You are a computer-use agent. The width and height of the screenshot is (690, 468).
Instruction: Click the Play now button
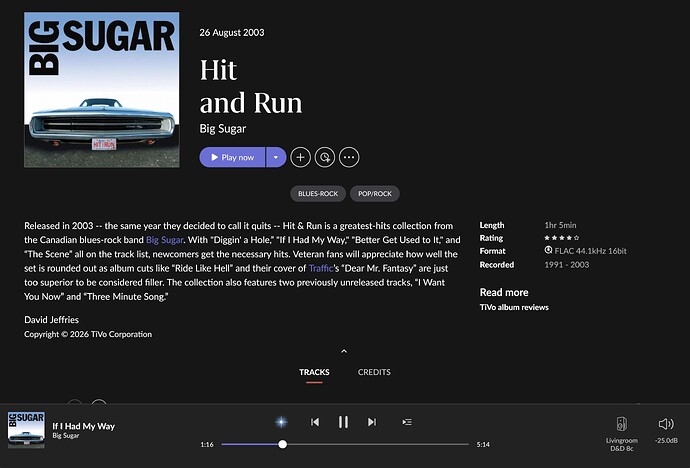point(232,157)
